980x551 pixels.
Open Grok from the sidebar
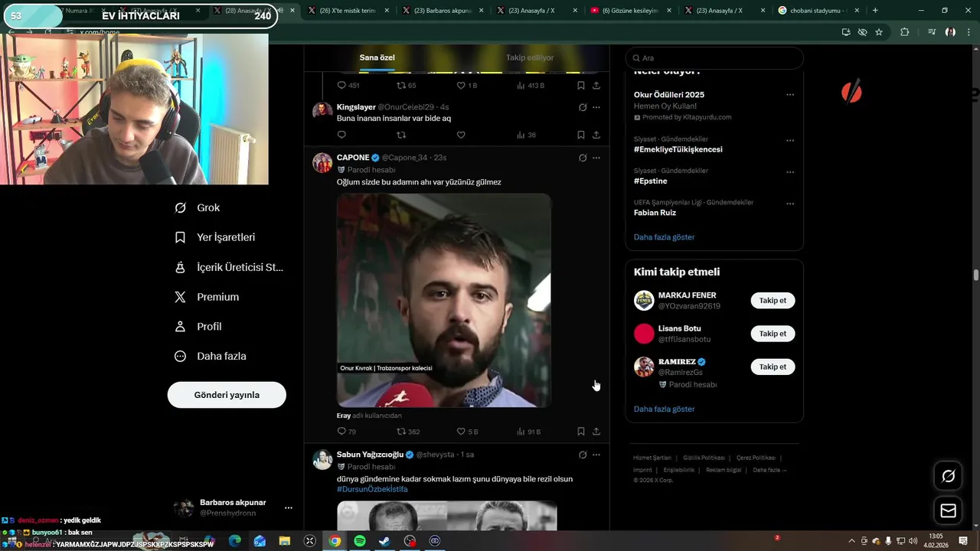[197, 207]
